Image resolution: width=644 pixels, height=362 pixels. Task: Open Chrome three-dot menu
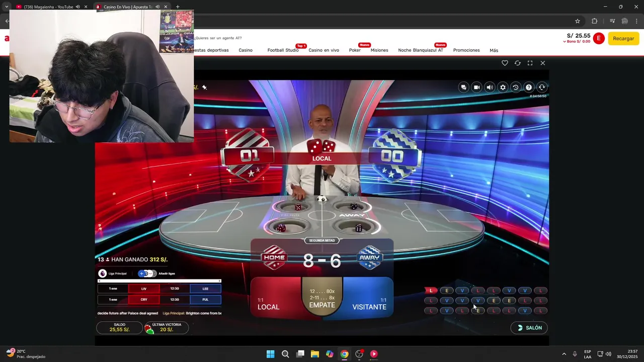coord(636,21)
